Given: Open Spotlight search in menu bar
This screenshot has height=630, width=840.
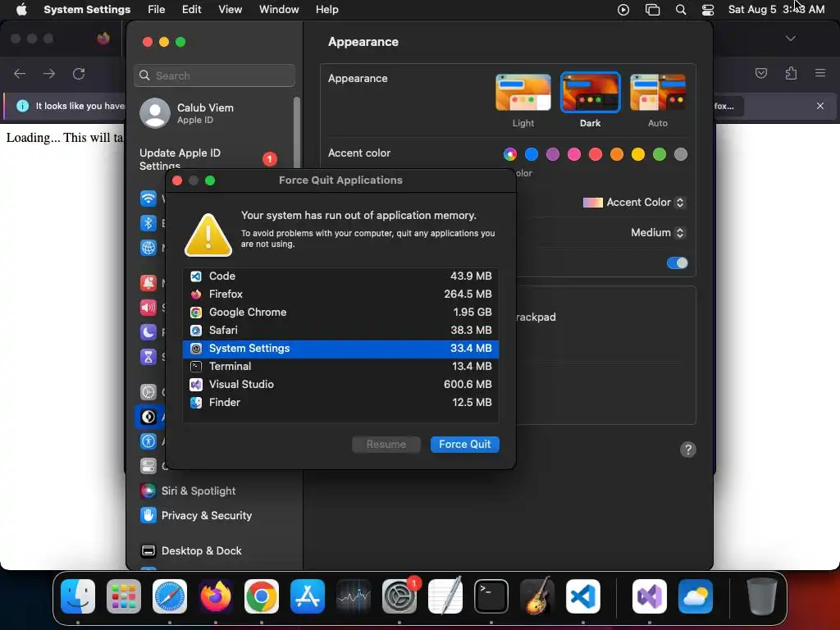Looking at the screenshot, I should coord(681,10).
